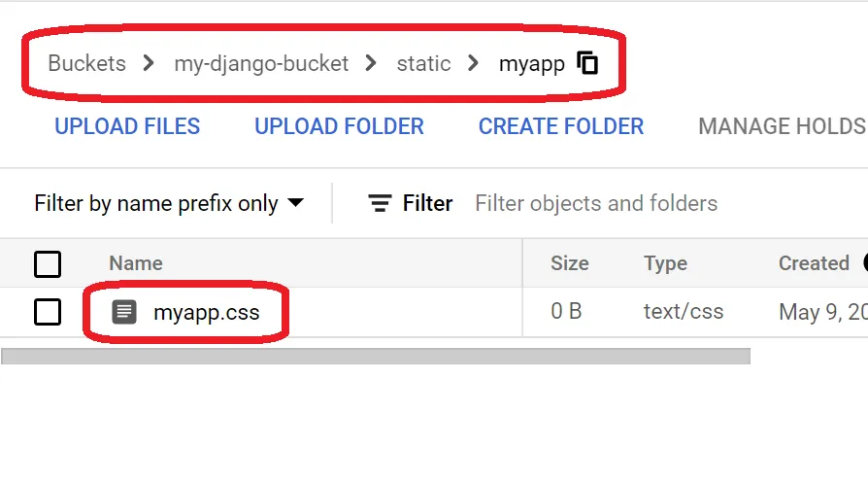This screenshot has height=482, width=868.
Task: Click chevron after static breadcrumb
Action: coord(473,64)
